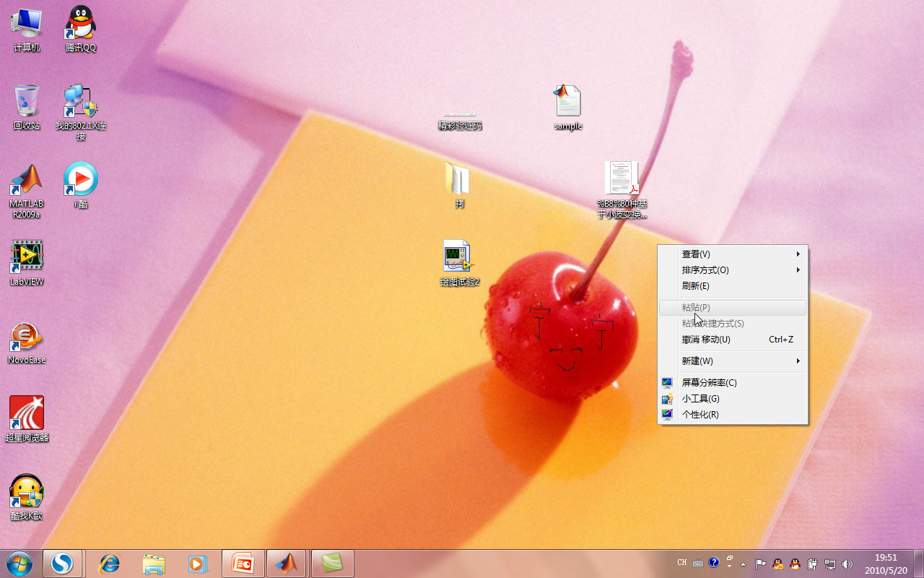Click the plain QQ penguin tray icon
This screenshot has width=924, height=578.
795,564
